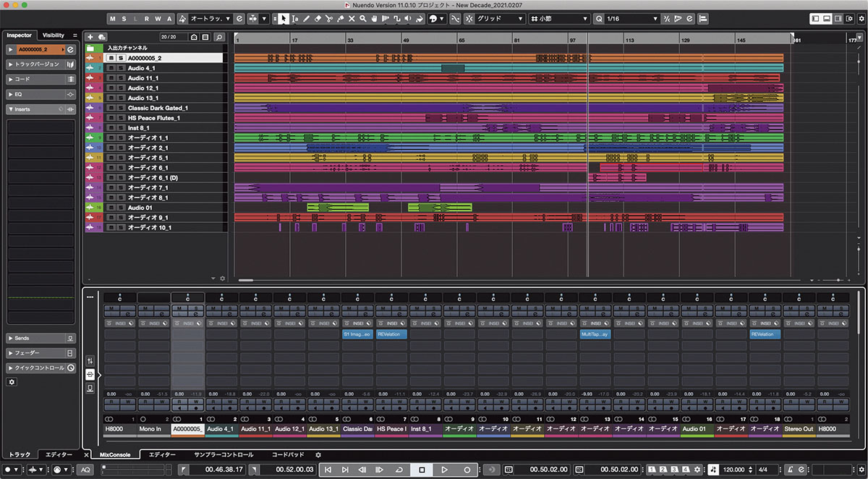Solo the Audio 01 track
The height and width of the screenshot is (479, 868).
[x=120, y=208]
